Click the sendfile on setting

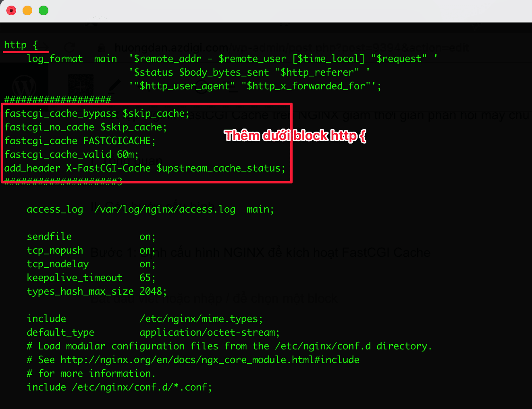[x=91, y=237]
